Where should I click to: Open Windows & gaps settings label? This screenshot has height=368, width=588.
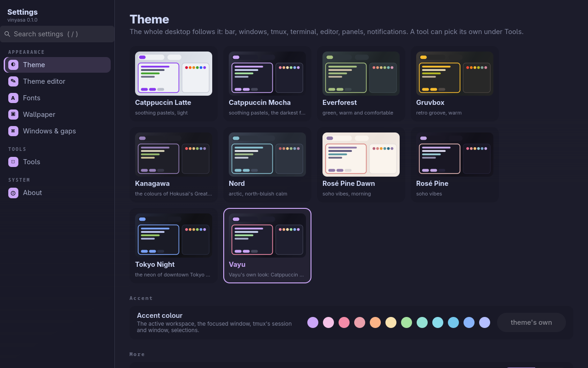coord(50,131)
